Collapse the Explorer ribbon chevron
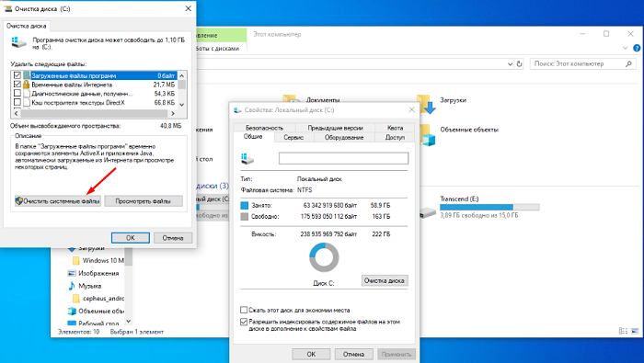 coord(625,48)
